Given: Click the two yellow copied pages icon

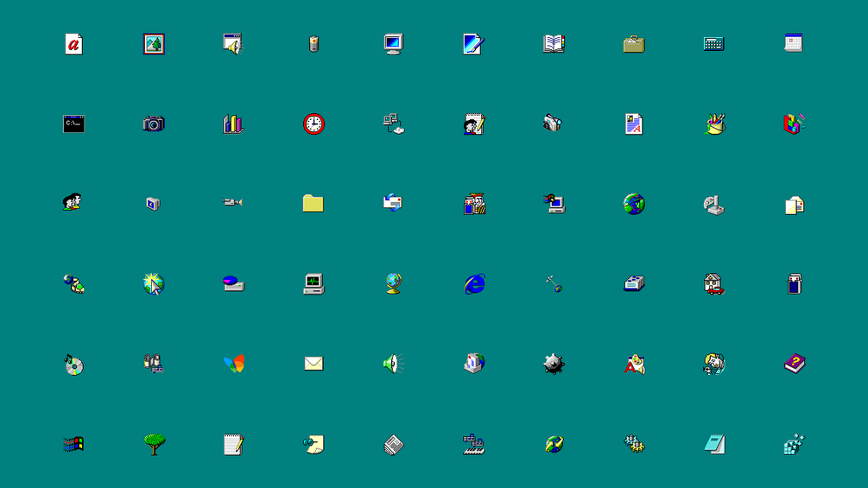Looking at the screenshot, I should click(x=795, y=206).
